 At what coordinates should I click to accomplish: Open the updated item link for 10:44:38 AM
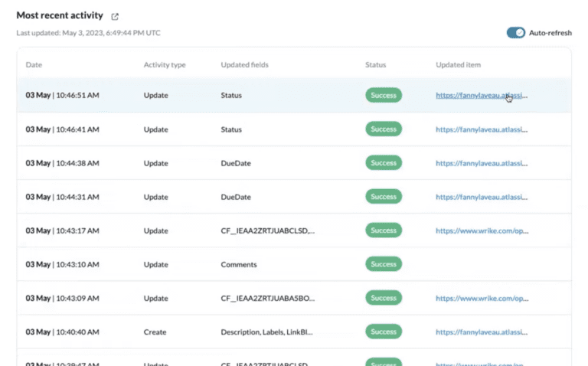point(482,163)
